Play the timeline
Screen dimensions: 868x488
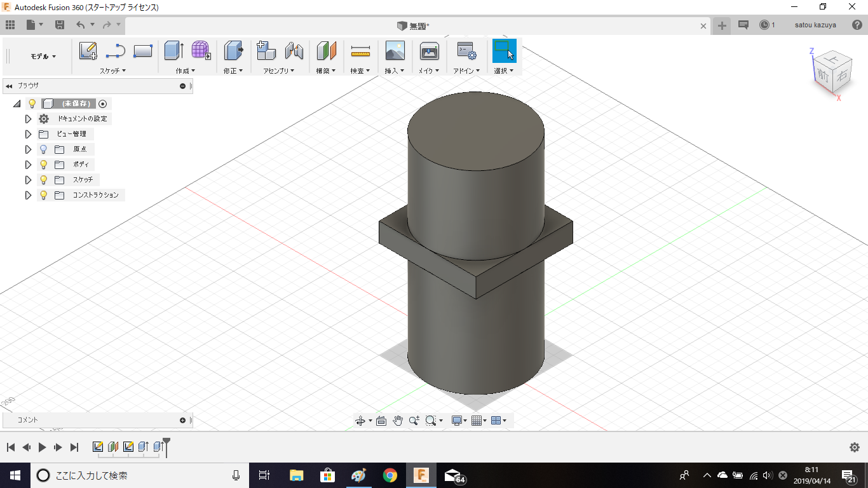click(x=42, y=447)
